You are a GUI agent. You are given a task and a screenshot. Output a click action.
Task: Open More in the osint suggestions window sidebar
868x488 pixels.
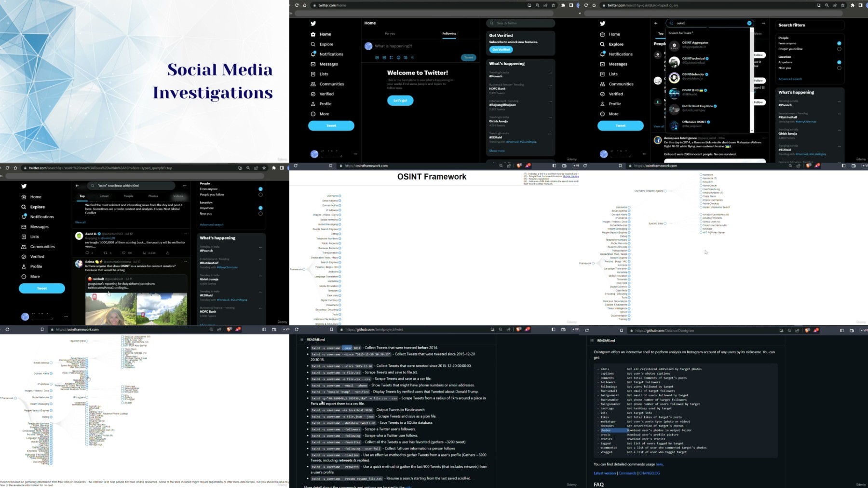pyautogui.click(x=610, y=114)
